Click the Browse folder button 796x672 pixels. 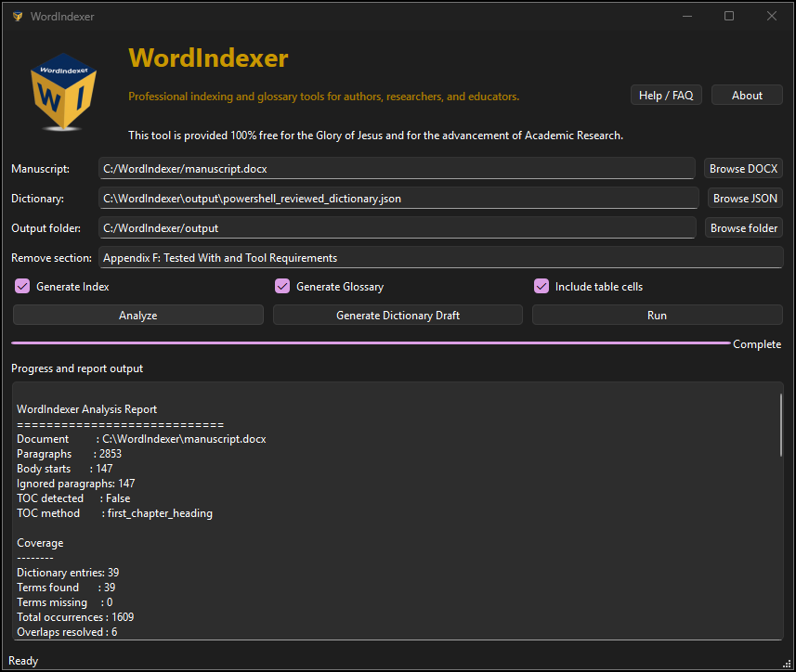coord(743,228)
